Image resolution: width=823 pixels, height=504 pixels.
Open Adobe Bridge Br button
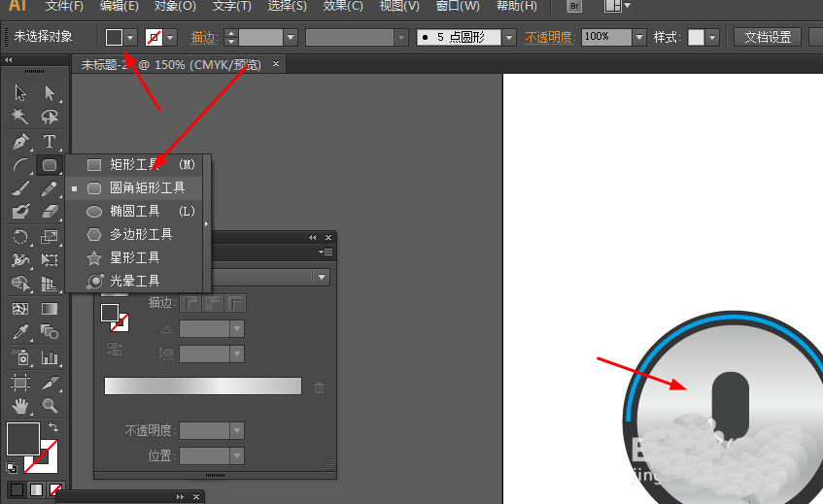tap(574, 6)
